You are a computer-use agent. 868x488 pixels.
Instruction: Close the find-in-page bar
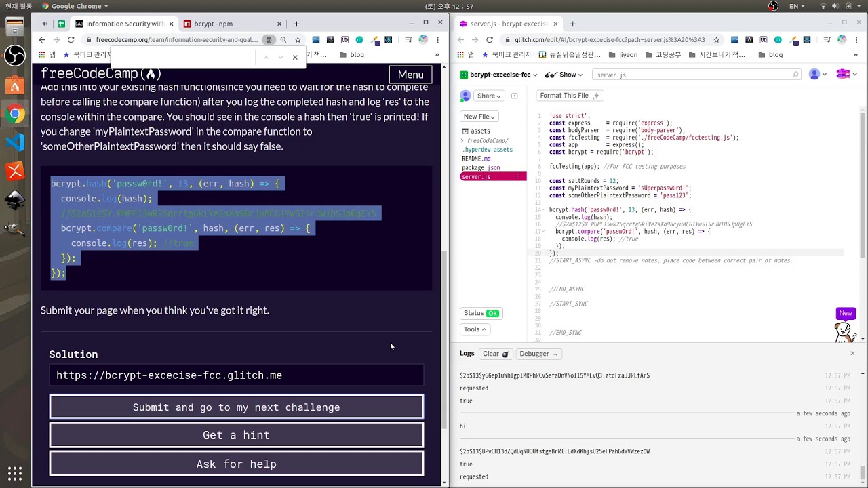tap(295, 58)
